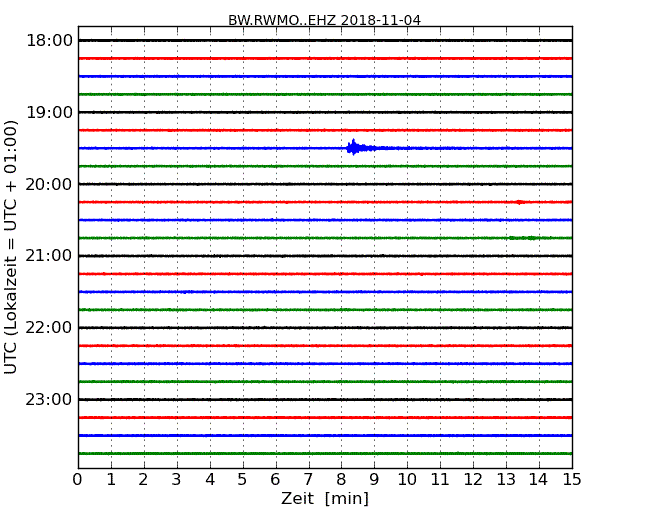The image size is (650, 520).
Task: Click the x-axis tick label 15
Action: pyautogui.click(x=572, y=480)
